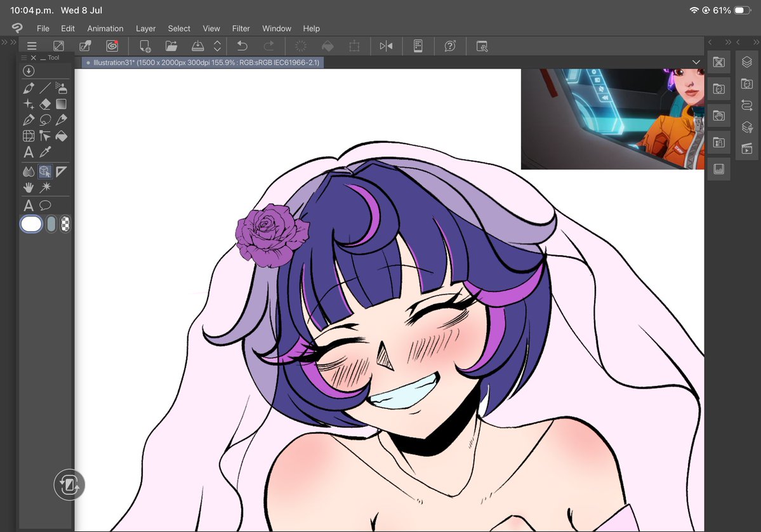Open the View menu
761x532 pixels.
tap(211, 29)
